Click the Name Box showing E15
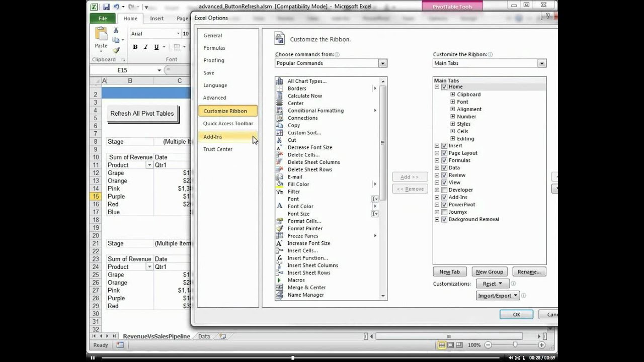The image size is (644, 362). pos(122,70)
